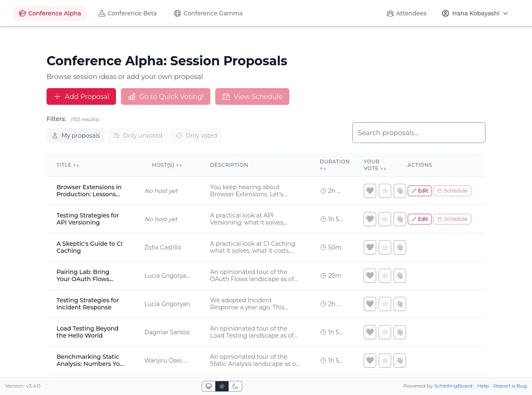This screenshot has width=532, height=395.
Task: Toggle the Only unvoted filter
Action: click(138, 136)
